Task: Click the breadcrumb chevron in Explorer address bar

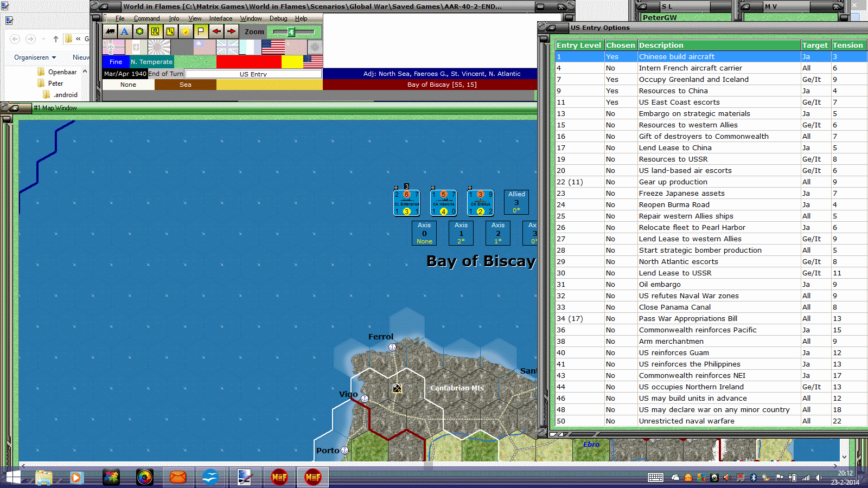Action: (x=79, y=38)
